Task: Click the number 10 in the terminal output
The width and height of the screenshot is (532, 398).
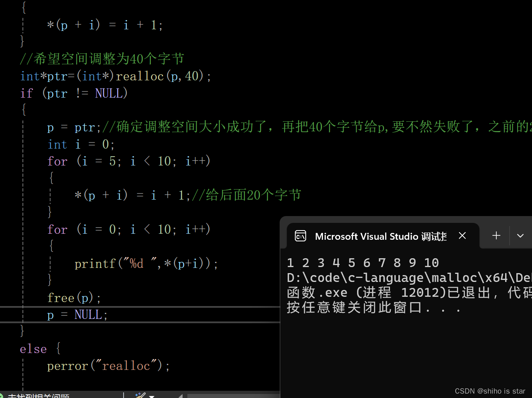Action: tap(431, 262)
